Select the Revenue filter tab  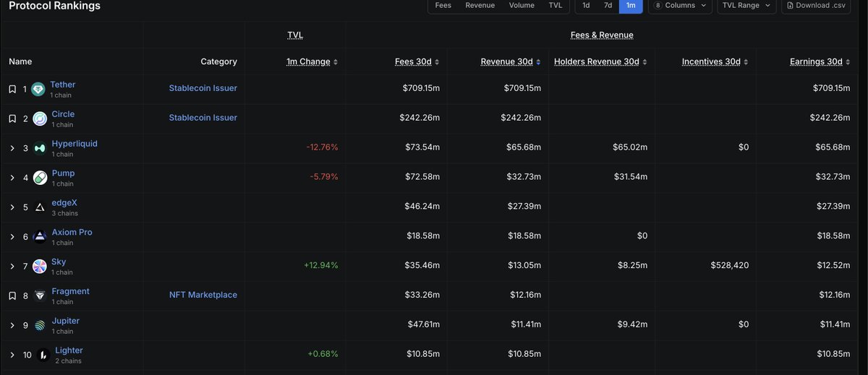click(x=480, y=6)
